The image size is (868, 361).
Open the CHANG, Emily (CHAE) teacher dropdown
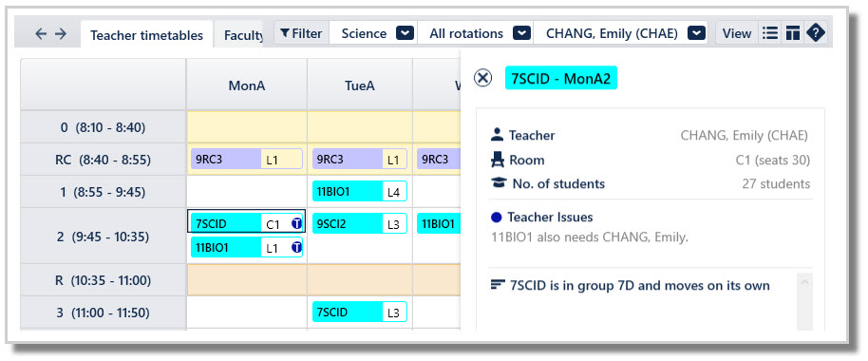pyautogui.click(x=697, y=34)
